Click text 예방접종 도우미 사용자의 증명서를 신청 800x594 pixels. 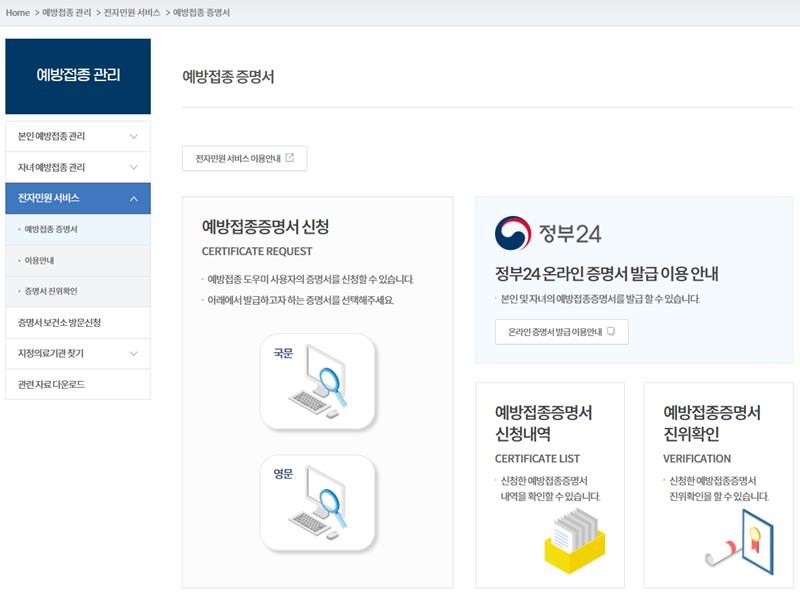[311, 279]
